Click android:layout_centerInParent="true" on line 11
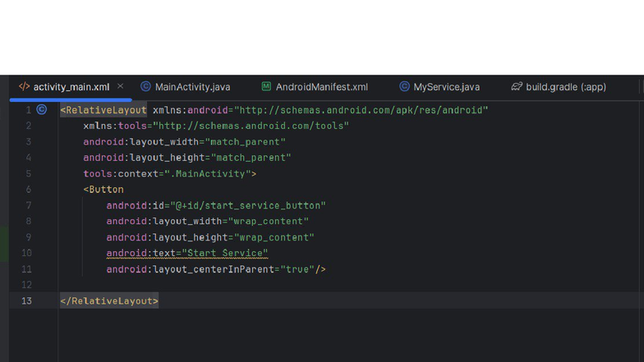This screenshot has height=362, width=644. click(210, 269)
